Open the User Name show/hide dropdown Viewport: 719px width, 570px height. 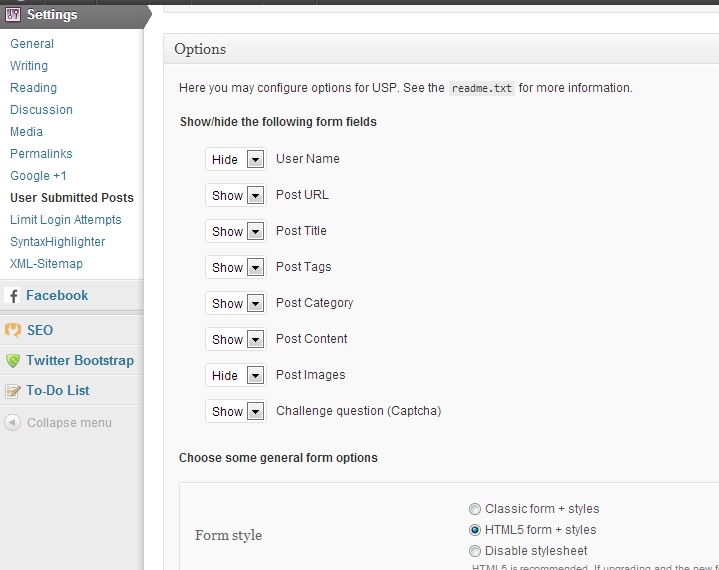(x=236, y=160)
